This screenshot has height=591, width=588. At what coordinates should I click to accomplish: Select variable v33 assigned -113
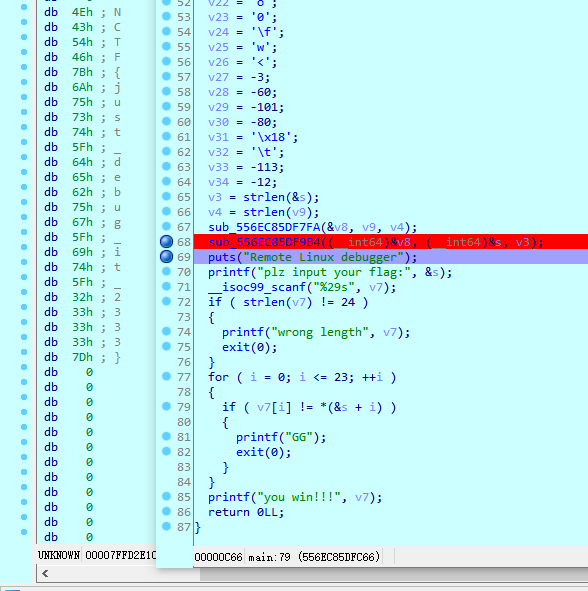coord(218,167)
